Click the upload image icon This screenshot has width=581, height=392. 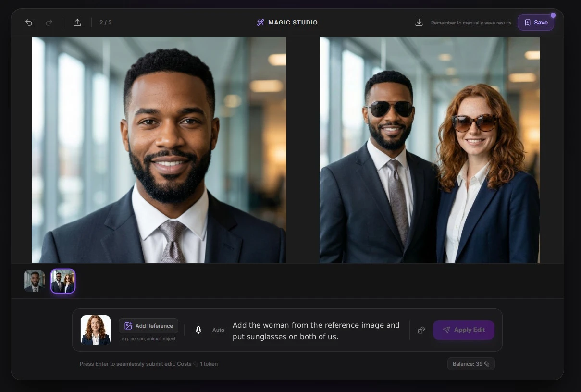(x=77, y=23)
